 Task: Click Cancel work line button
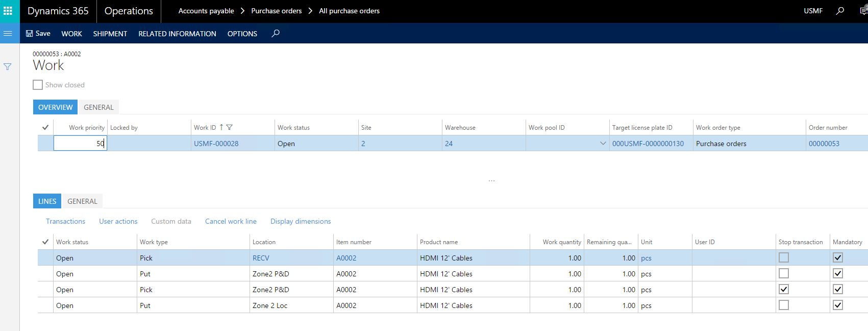pos(231,221)
